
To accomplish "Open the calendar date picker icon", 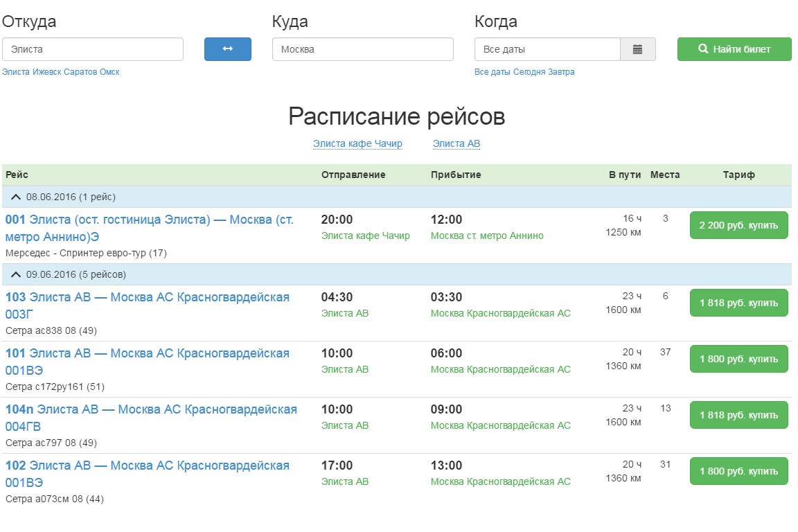I will click(637, 49).
